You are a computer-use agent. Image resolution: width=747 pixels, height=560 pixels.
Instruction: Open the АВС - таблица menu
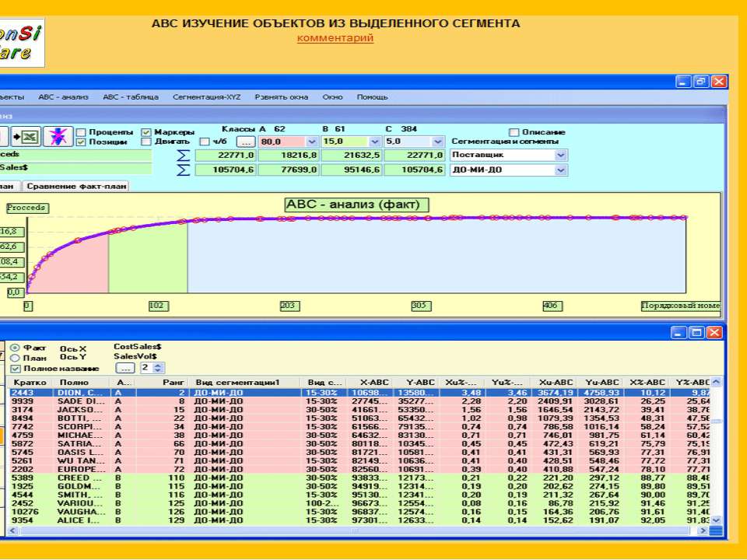coord(131,97)
